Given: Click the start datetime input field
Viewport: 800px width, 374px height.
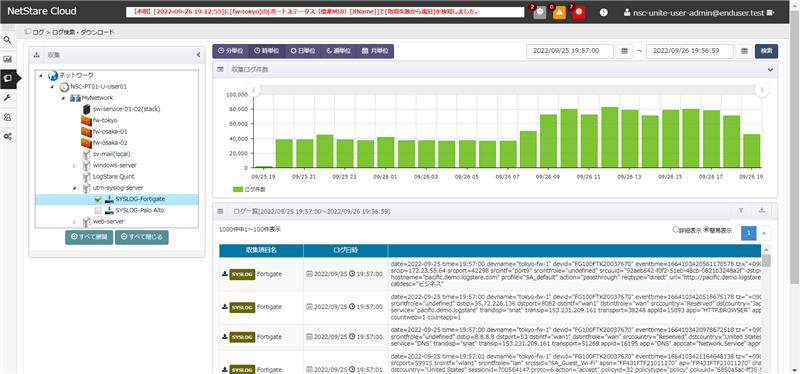Looking at the screenshot, I should coord(570,51).
